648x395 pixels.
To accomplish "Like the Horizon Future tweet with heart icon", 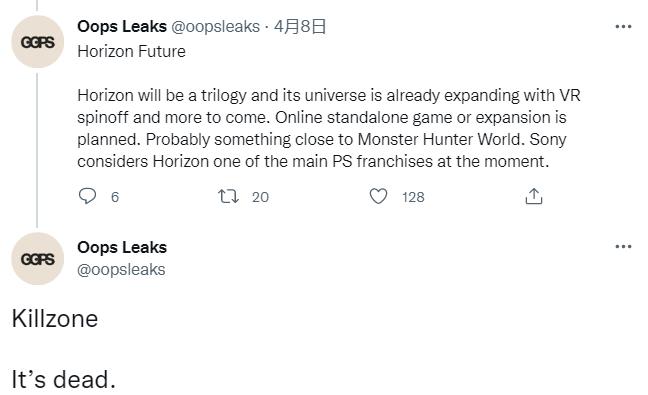I will click(x=378, y=196).
